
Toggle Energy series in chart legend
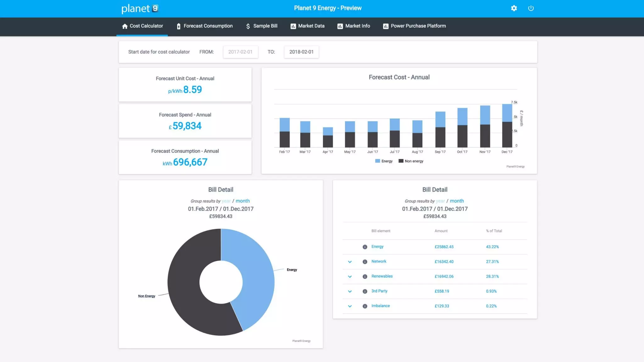(384, 161)
